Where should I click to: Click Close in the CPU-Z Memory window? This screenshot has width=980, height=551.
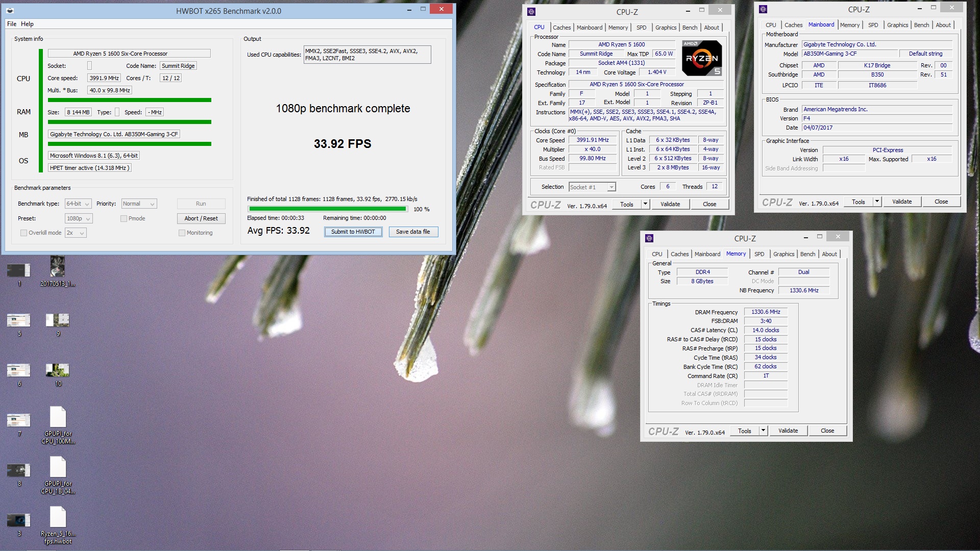pyautogui.click(x=827, y=431)
